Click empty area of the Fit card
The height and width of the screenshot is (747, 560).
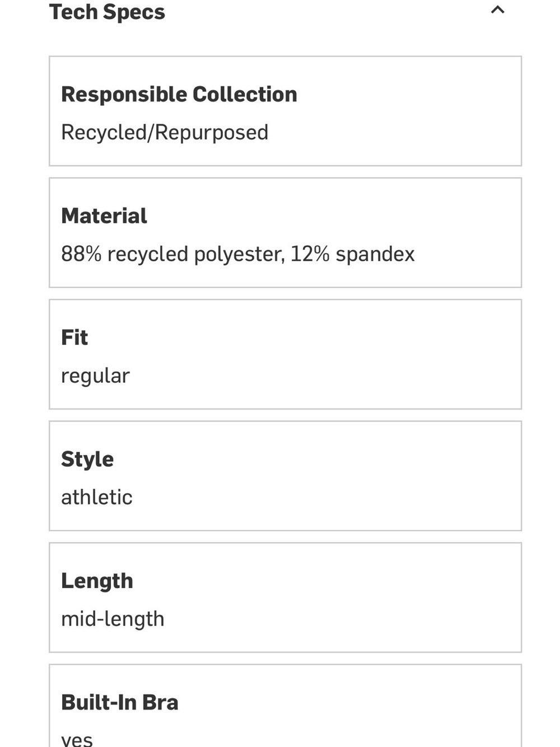(336, 354)
